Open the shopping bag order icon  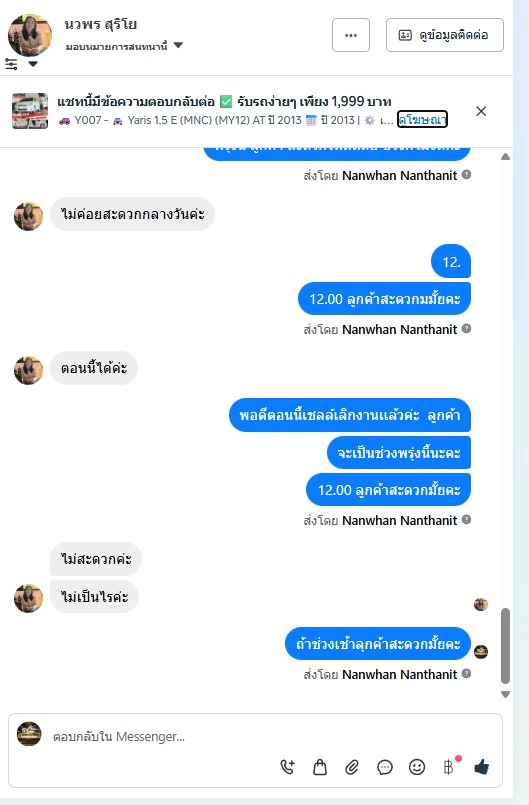(320, 767)
